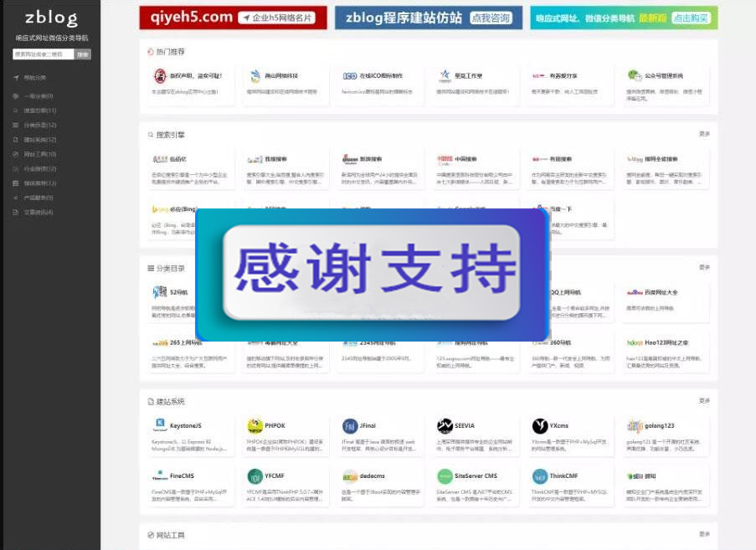Open 更多 for the 建站系统 section
Image resolution: width=756 pixels, height=550 pixels.
(x=704, y=400)
